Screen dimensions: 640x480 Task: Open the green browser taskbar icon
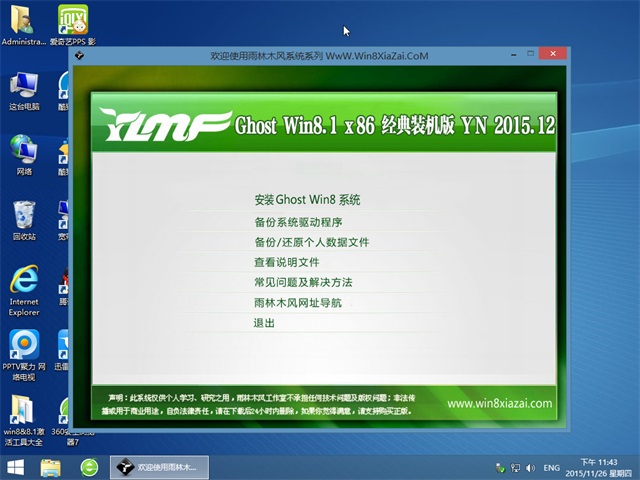89,468
